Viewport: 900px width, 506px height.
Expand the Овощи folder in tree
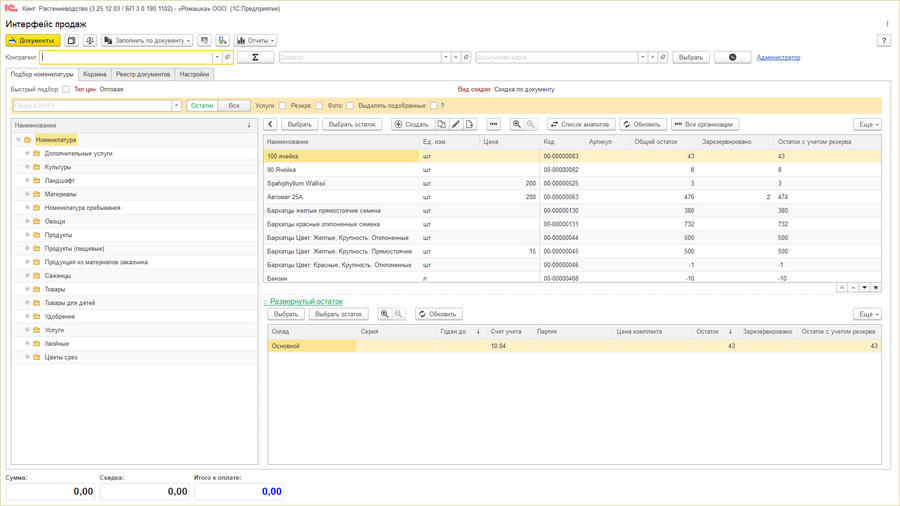28,222
